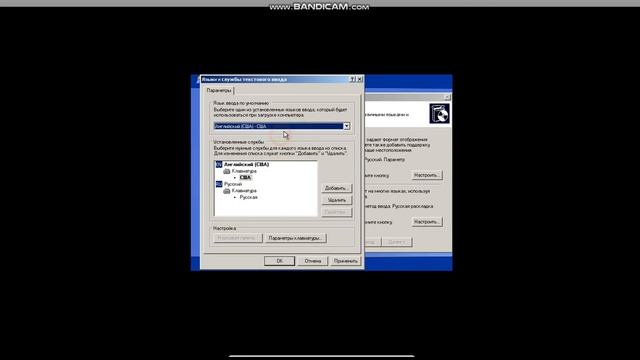Image resolution: width=640 pixels, height=360 pixels.
Task: Open the default input language dropdown arrow
Action: pyautogui.click(x=346, y=126)
